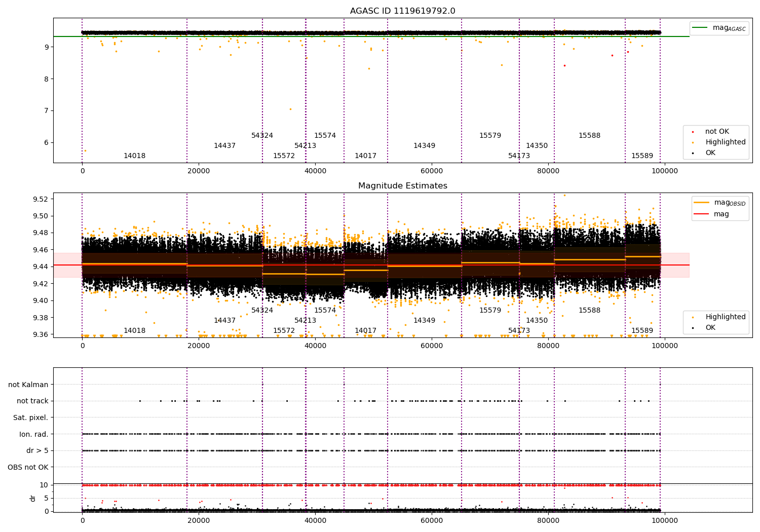The image size is (760, 532).
Task: Select the mag OBSID legend entry
Action: point(720,203)
